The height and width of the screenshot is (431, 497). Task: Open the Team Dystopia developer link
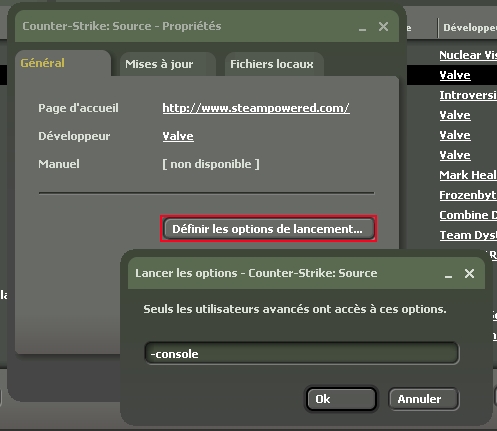coord(468,235)
